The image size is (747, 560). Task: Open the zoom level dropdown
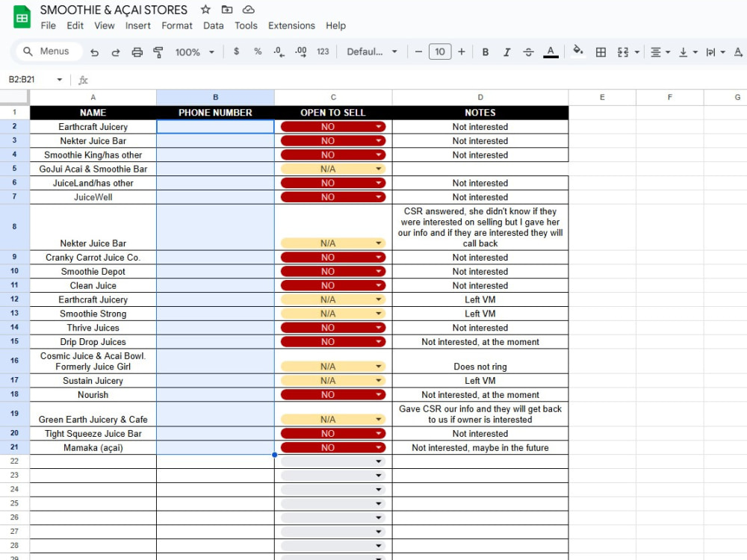(x=194, y=52)
